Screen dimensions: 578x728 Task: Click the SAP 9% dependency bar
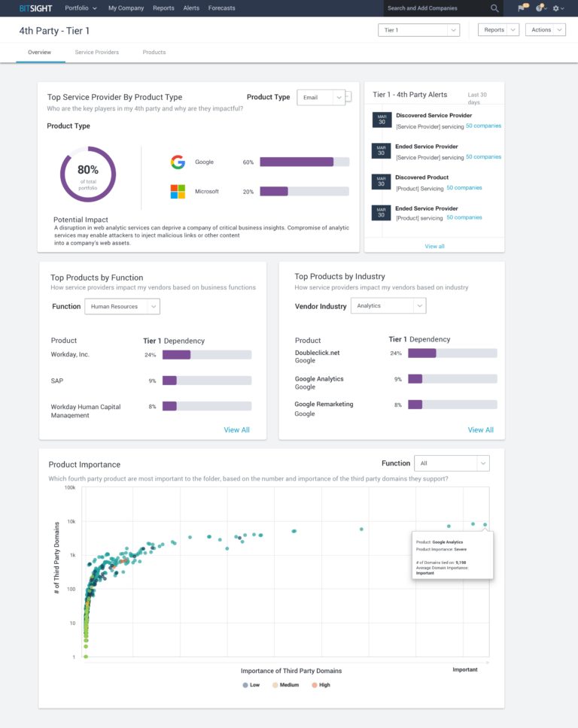point(207,381)
